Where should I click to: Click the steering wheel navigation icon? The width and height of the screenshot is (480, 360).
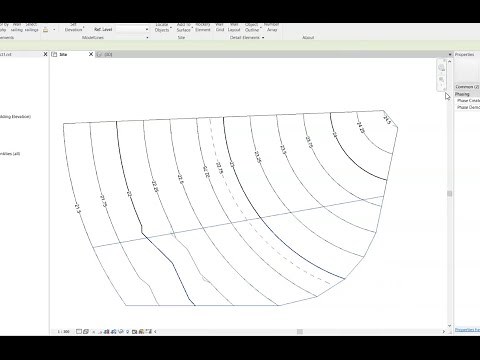coord(441,68)
